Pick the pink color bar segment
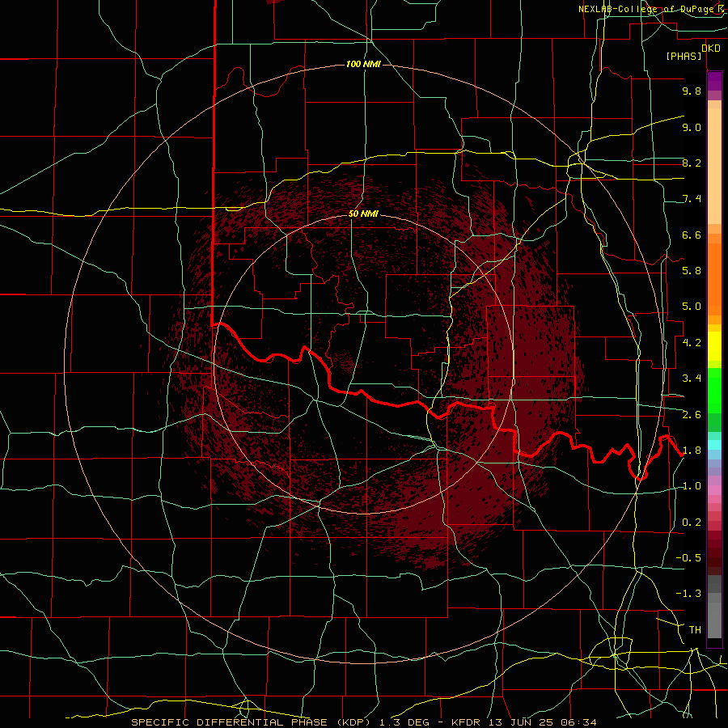The width and height of the screenshot is (728, 728). (714, 490)
